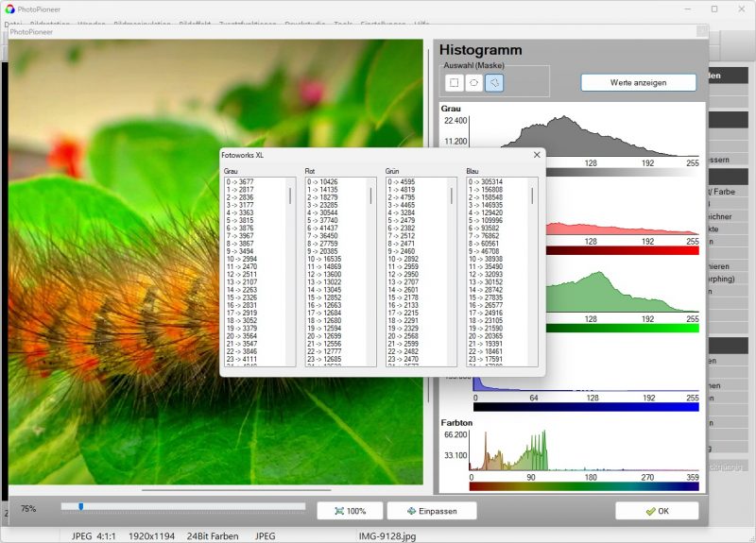Select row '10 -> 2994' in Grau list

(x=242, y=259)
